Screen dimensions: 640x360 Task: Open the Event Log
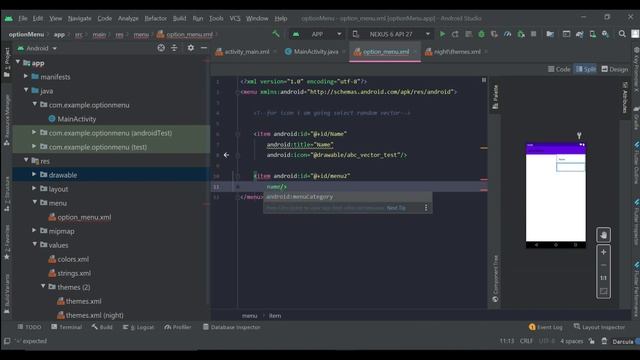point(546,327)
